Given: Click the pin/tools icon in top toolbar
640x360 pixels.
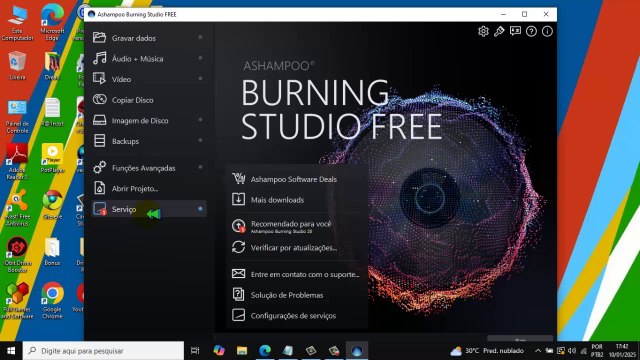Looking at the screenshot, I should 499,31.
